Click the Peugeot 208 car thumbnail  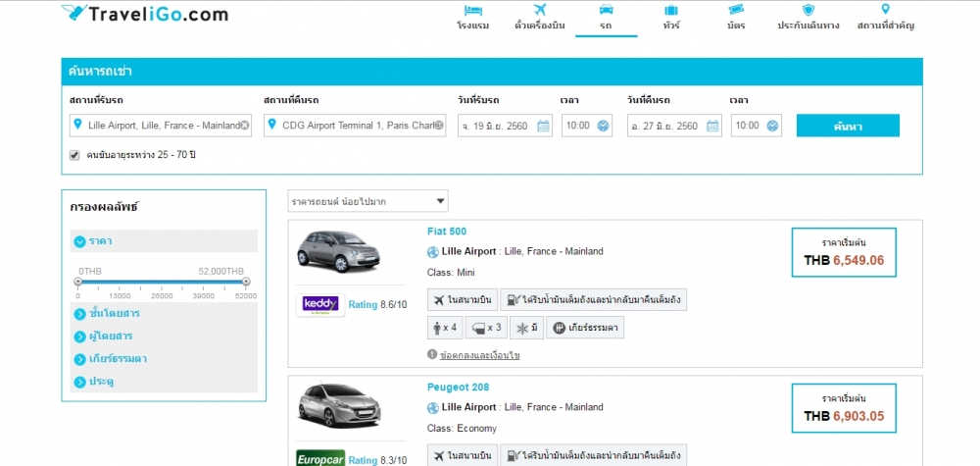tap(338, 405)
